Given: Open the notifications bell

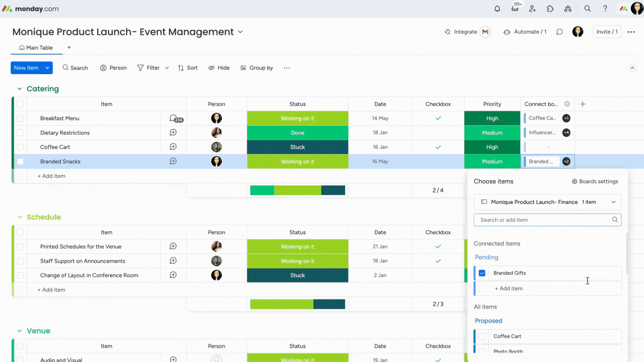Looking at the screenshot, I should [x=497, y=9].
